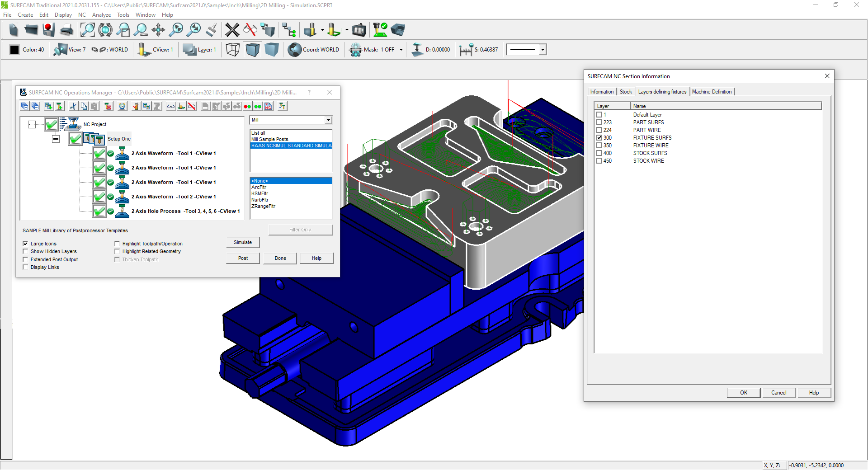Enable Highlight Toolpath/Operation checkbox
This screenshot has height=470, width=868.
click(x=118, y=244)
